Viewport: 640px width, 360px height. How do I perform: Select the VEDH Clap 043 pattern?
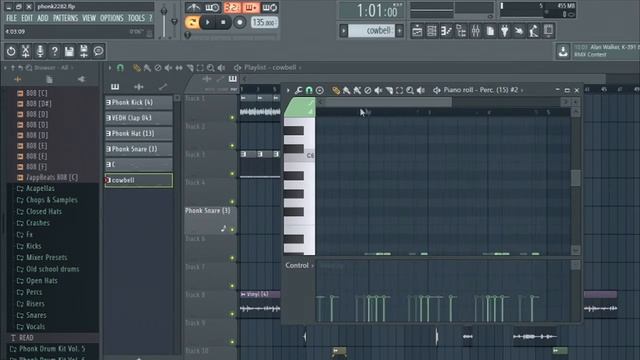pos(138,118)
